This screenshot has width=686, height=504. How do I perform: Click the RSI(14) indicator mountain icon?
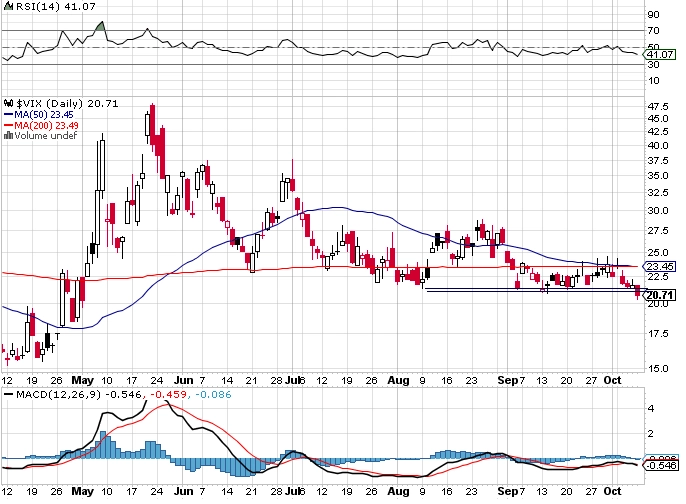point(7,8)
